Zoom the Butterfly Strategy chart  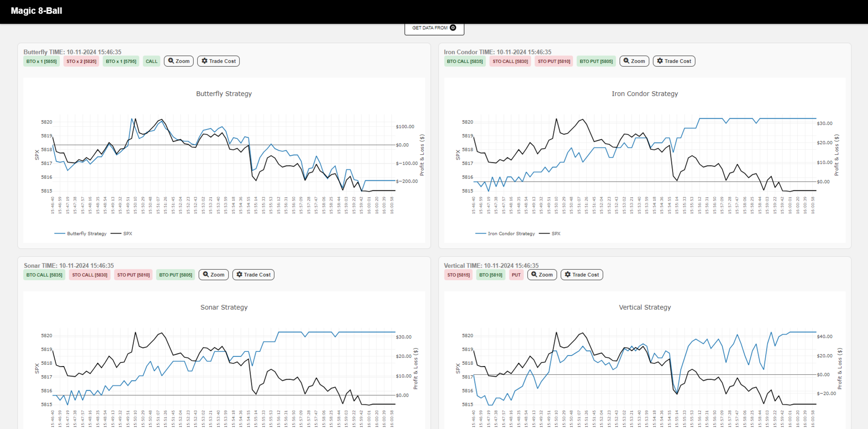click(x=179, y=61)
